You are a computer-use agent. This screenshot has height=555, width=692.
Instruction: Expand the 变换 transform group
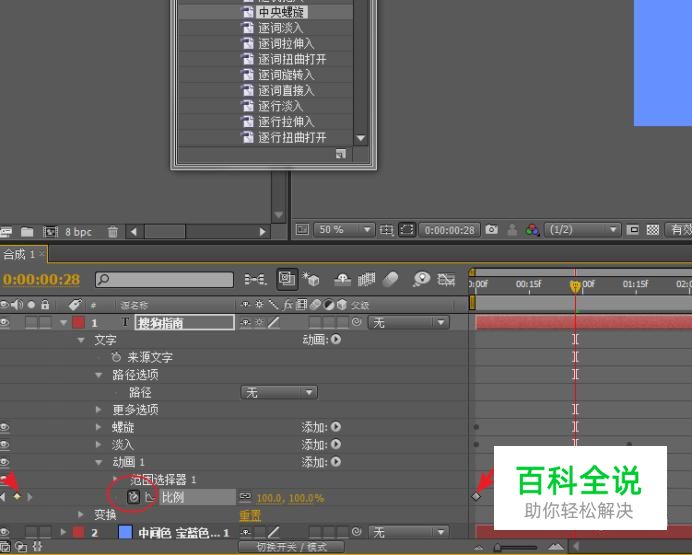(x=81, y=514)
